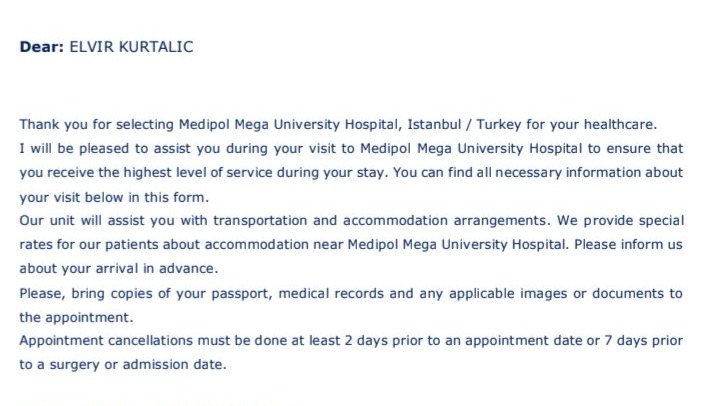The height and width of the screenshot is (406, 720).
Task: Click the words "Appointment cancellations"
Action: pos(106,341)
